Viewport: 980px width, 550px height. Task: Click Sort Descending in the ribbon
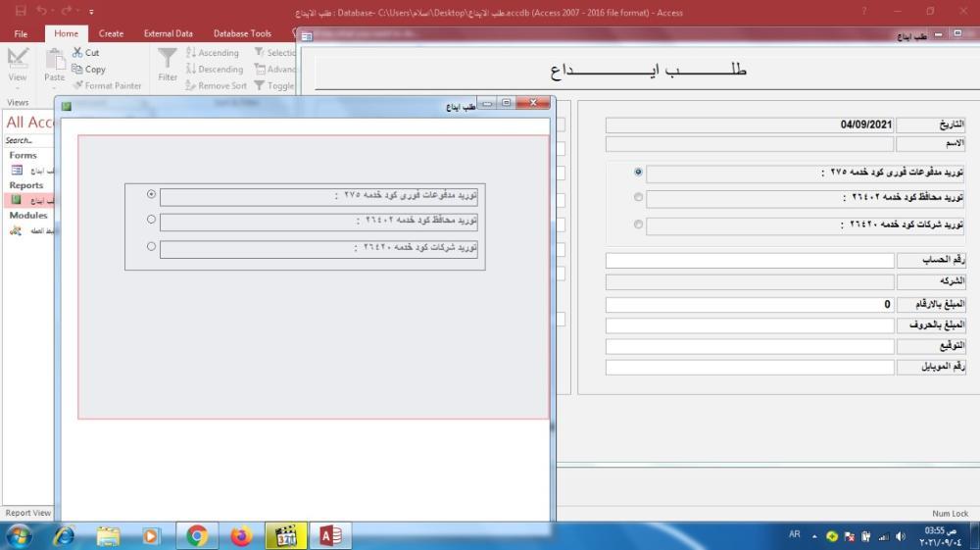pyautogui.click(x=215, y=70)
